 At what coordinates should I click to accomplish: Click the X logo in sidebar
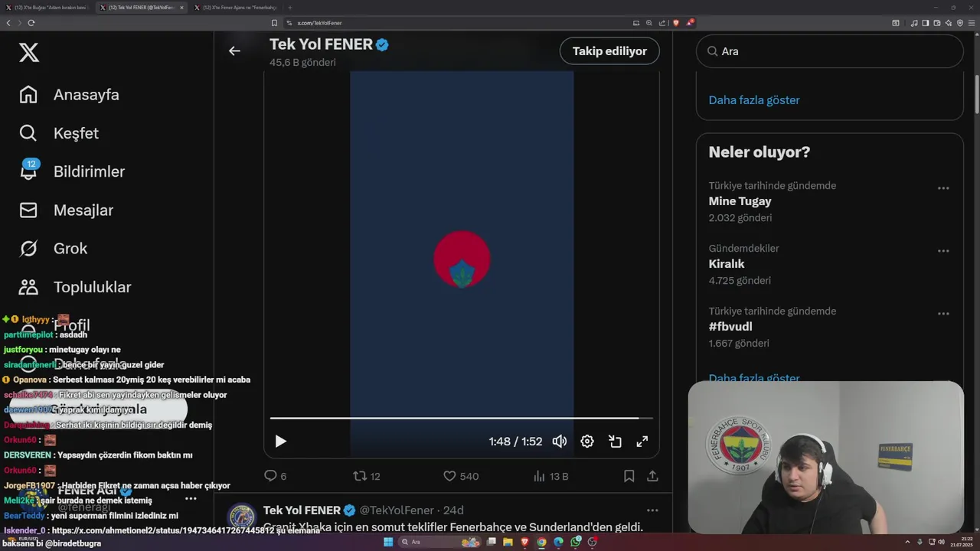coord(28,53)
